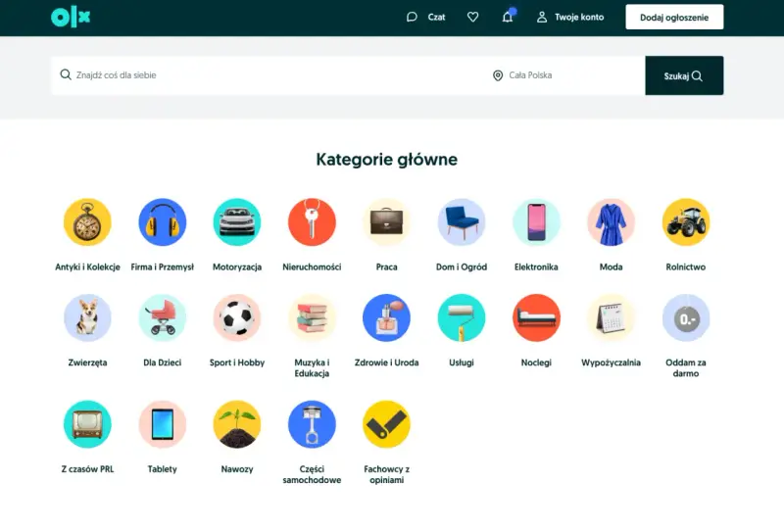The width and height of the screenshot is (784, 532).
Task: Select Oddam za darmo zero price icon
Action: pyautogui.click(x=686, y=318)
